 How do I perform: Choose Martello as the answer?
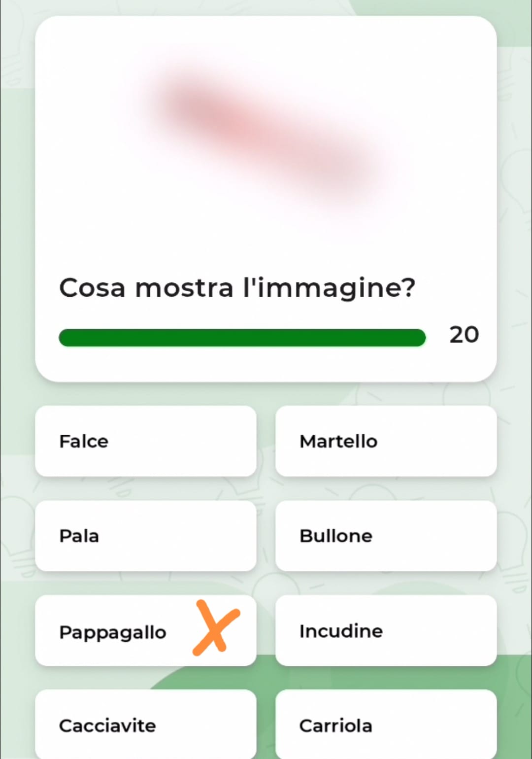tap(386, 441)
